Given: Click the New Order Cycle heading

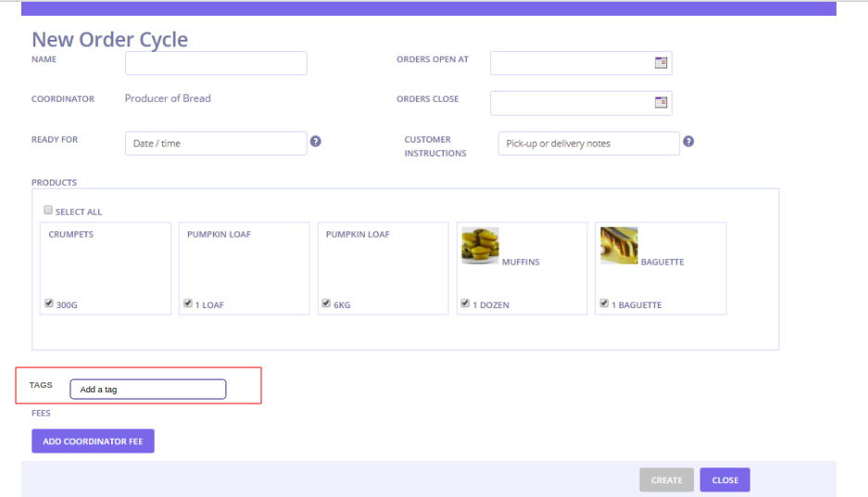Looking at the screenshot, I should tap(109, 39).
